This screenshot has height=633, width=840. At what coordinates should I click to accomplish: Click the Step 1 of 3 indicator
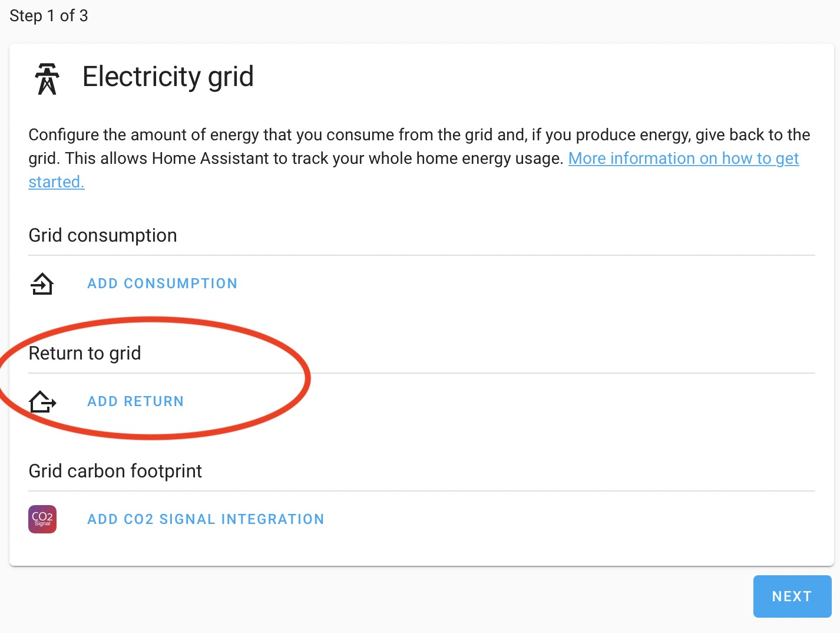coord(49,16)
